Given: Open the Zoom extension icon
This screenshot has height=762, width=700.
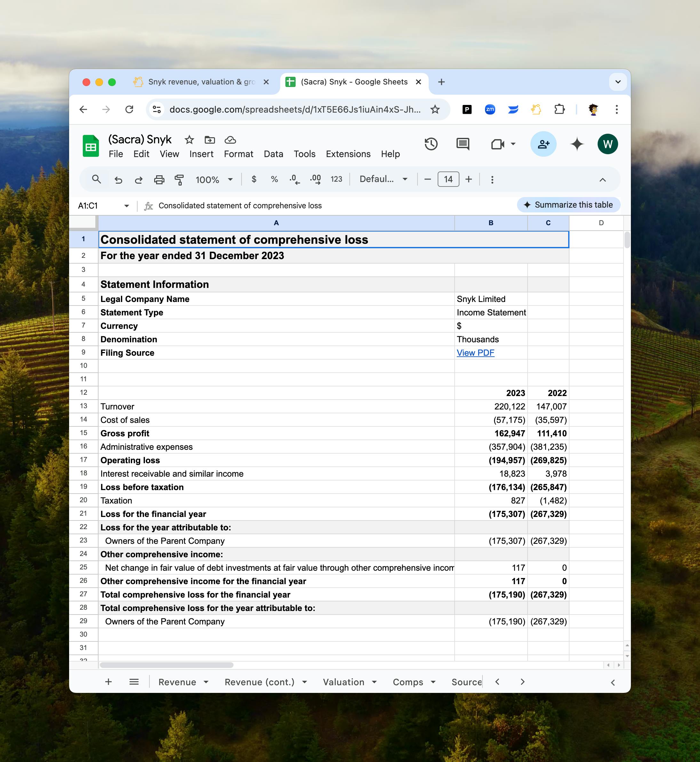Looking at the screenshot, I should coord(490,109).
